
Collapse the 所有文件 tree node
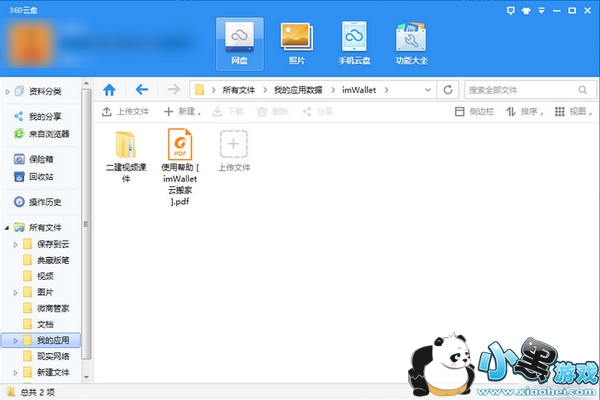pos(7,227)
